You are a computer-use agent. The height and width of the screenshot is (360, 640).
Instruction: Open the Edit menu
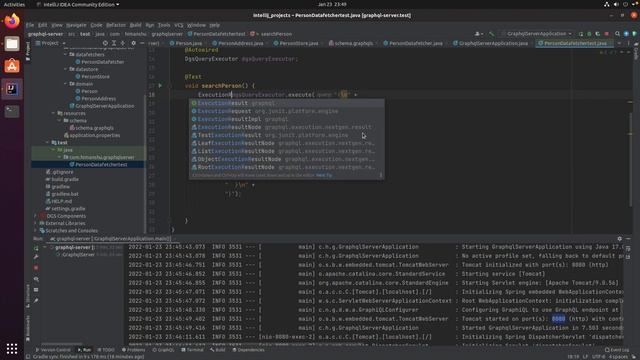point(42,25)
